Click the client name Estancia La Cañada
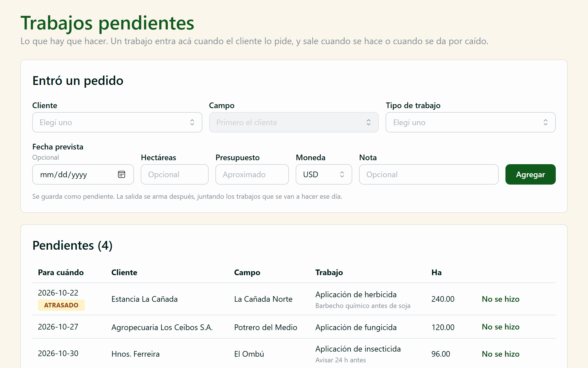This screenshot has width=588, height=368. [x=144, y=299]
